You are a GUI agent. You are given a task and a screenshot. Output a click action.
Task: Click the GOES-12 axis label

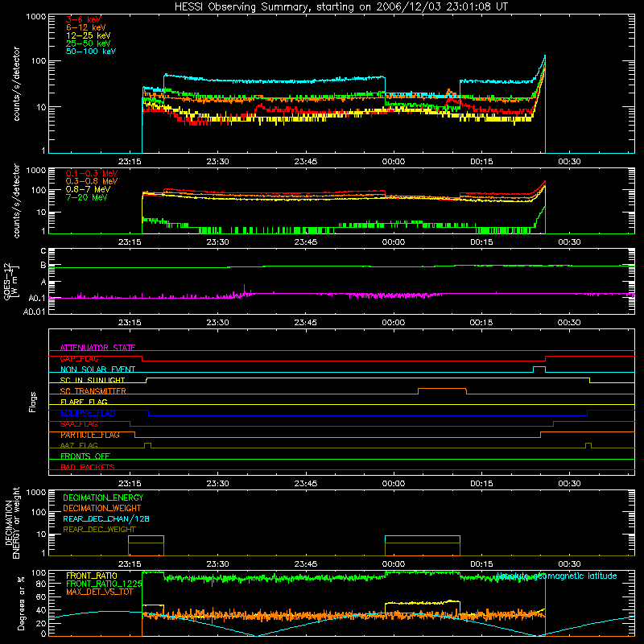coord(11,281)
